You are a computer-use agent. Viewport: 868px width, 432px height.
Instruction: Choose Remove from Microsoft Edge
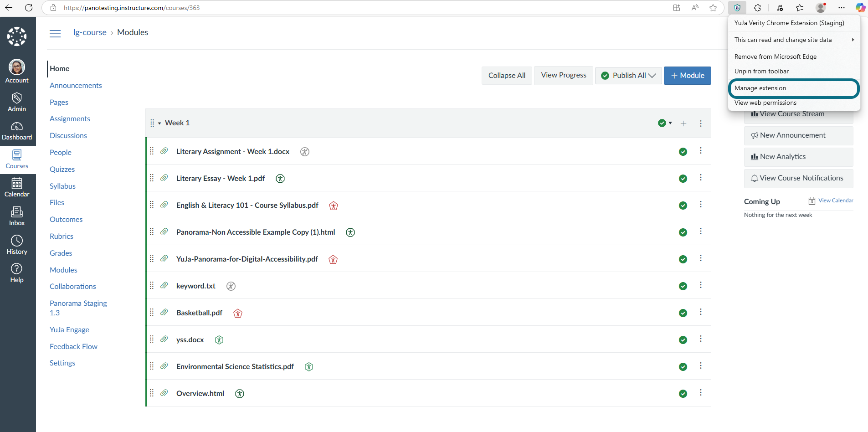click(x=794, y=57)
